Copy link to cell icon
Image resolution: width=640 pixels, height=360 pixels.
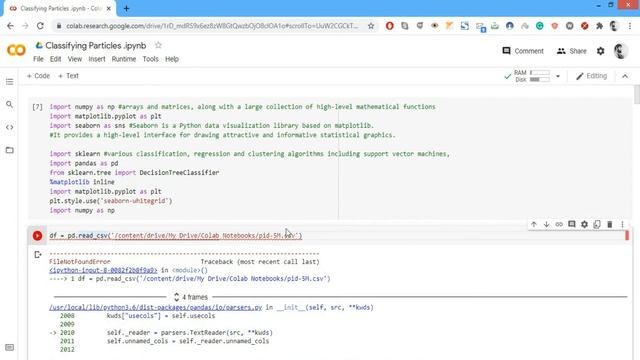coord(559,224)
